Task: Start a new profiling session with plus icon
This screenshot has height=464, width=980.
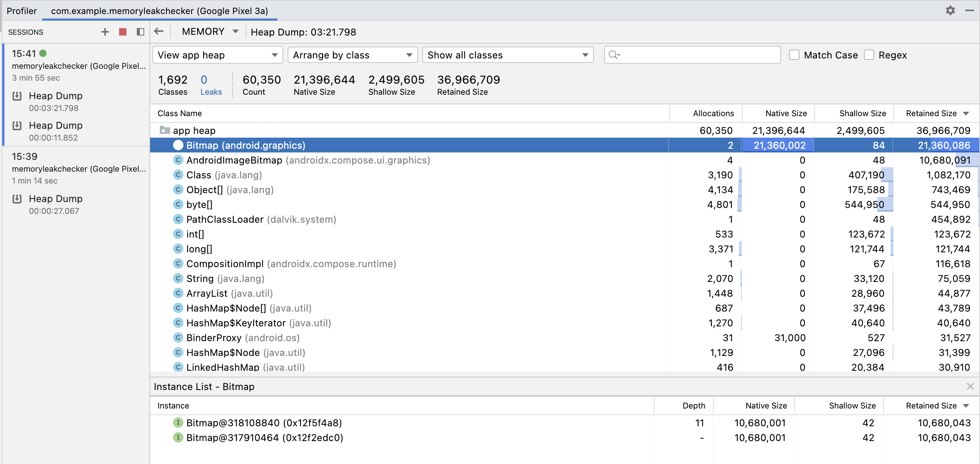Action: (105, 32)
